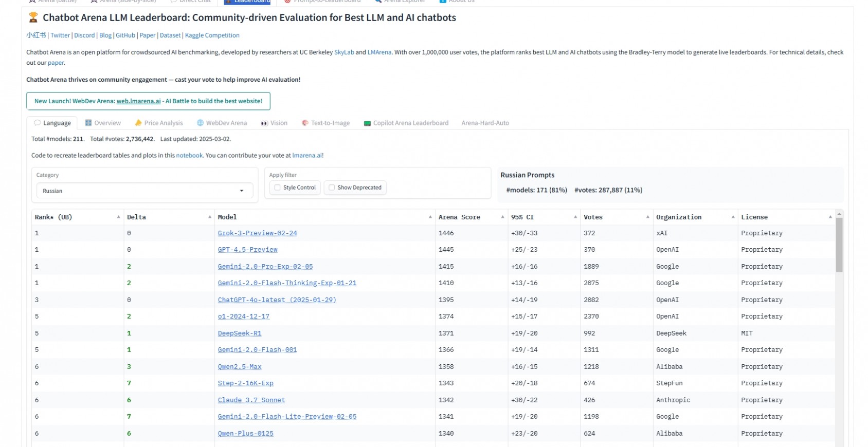This screenshot has height=447, width=868.
Task: Open the 小红书 link
Action: 36,35
